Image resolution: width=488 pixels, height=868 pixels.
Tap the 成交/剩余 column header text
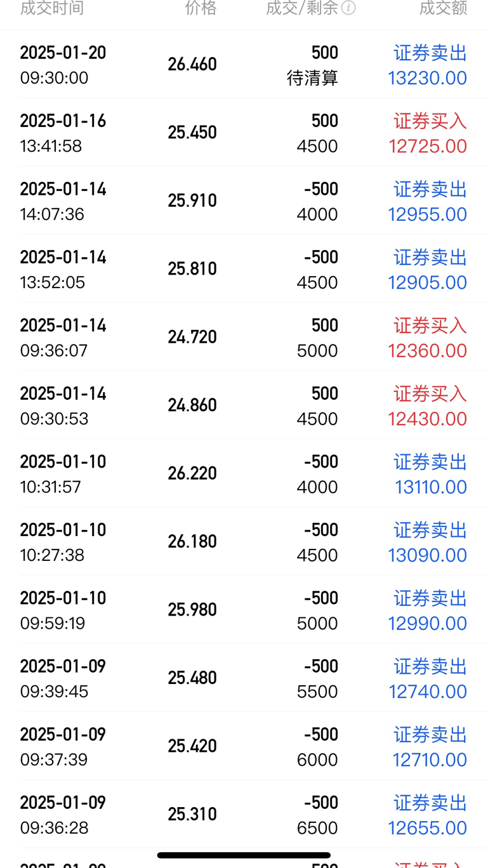[301, 8]
